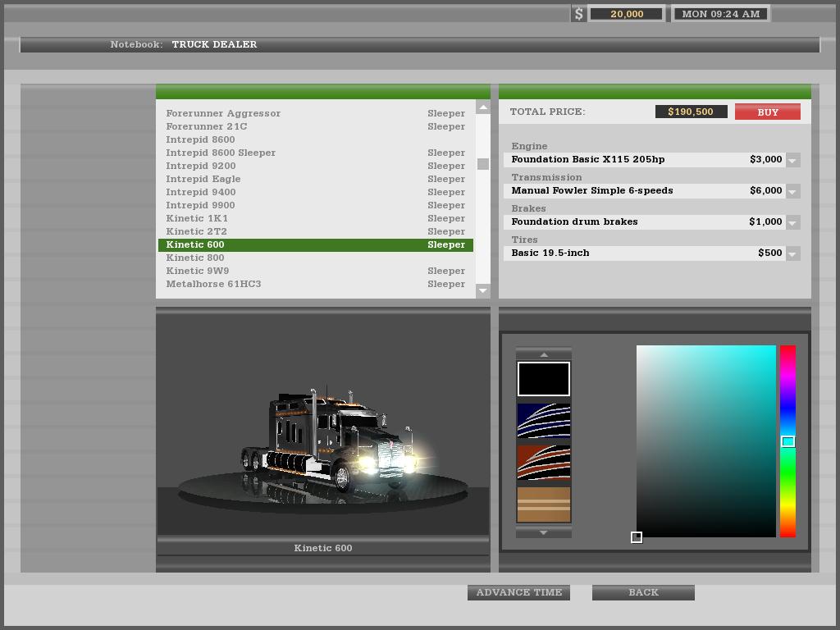The height and width of the screenshot is (630, 840).
Task: Choose Intrepid Eagle in truck list
Action: coord(203,179)
